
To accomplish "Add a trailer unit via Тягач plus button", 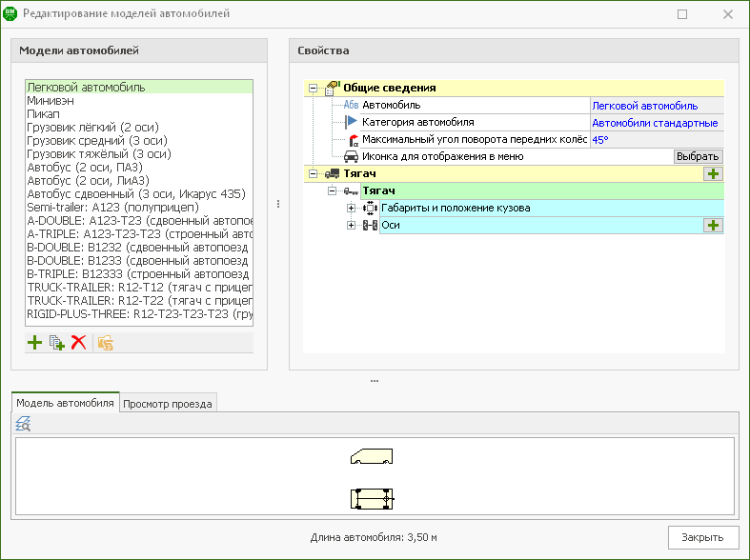I will [713, 174].
